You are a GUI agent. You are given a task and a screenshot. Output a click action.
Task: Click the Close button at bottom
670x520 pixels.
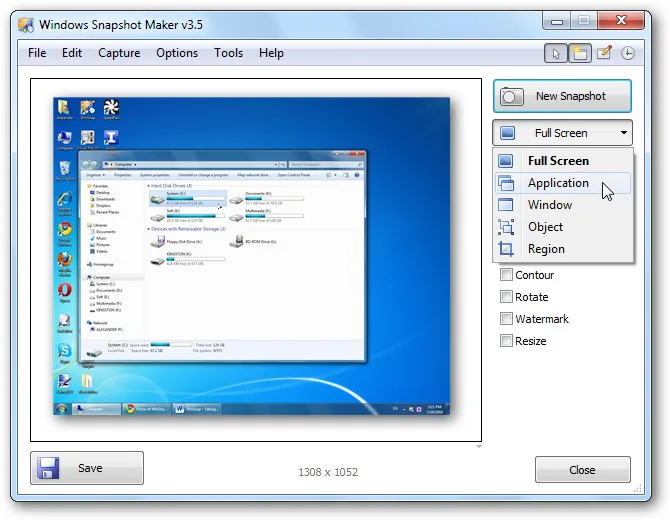pos(582,470)
